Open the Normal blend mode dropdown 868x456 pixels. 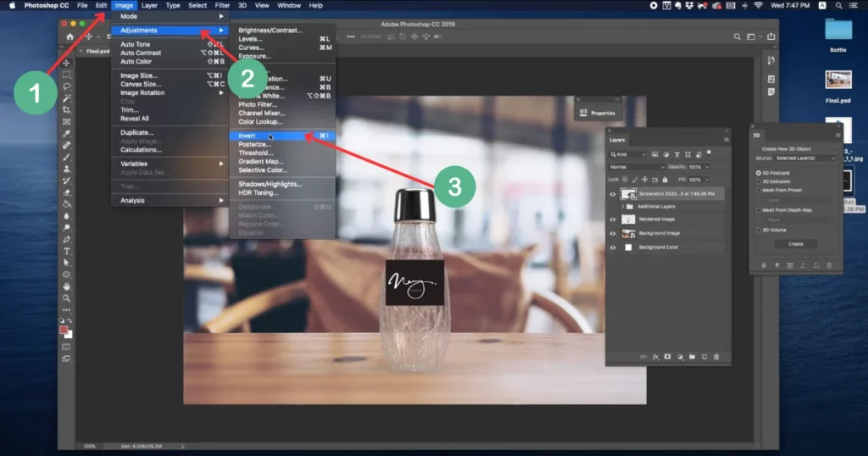point(637,167)
